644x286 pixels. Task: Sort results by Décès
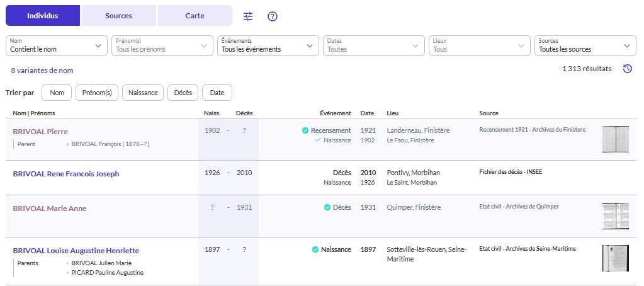[183, 93]
